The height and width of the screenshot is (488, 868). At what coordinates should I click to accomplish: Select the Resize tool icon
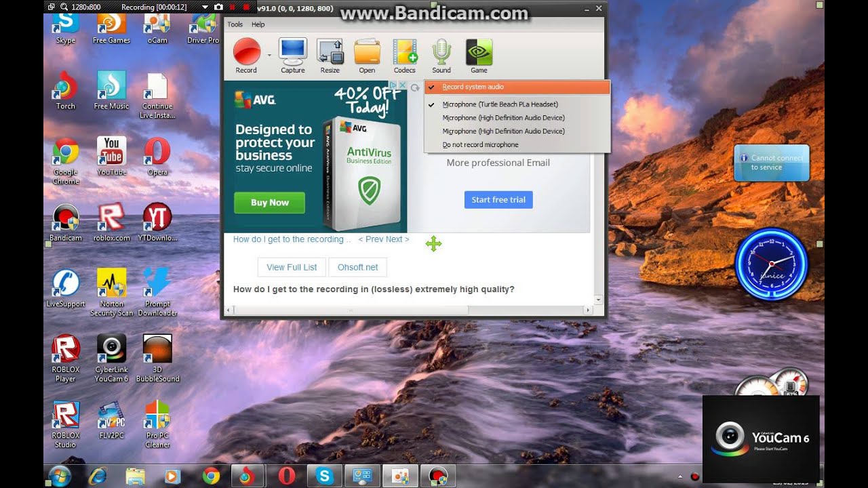(330, 56)
